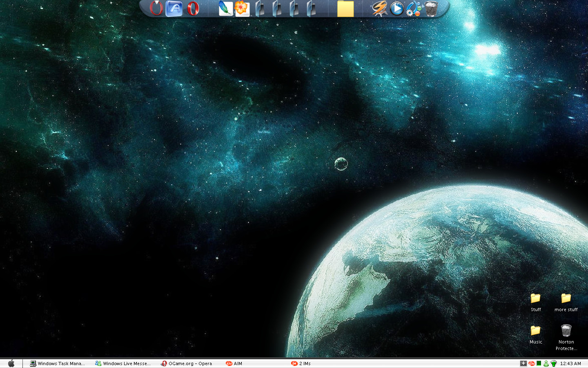Click the wireless network tray icon
Screen dimensions: 588x368
pos(554,363)
